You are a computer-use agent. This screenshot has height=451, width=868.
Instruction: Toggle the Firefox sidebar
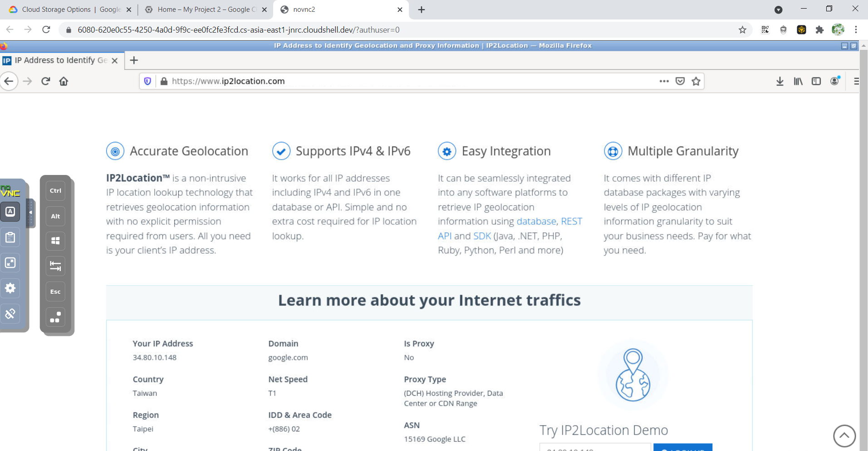click(816, 81)
